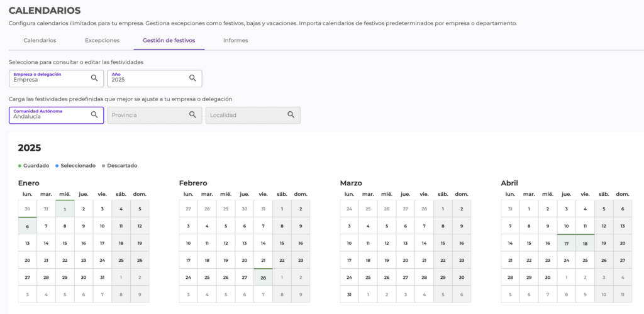Click the search icon in Localidad field
Screen dimensions: 644x314
click(x=291, y=115)
